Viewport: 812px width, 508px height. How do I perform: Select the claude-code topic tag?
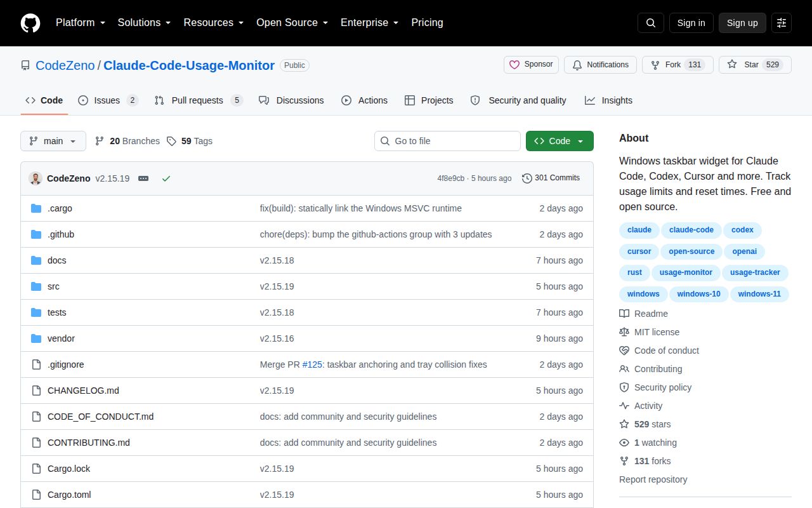click(691, 230)
